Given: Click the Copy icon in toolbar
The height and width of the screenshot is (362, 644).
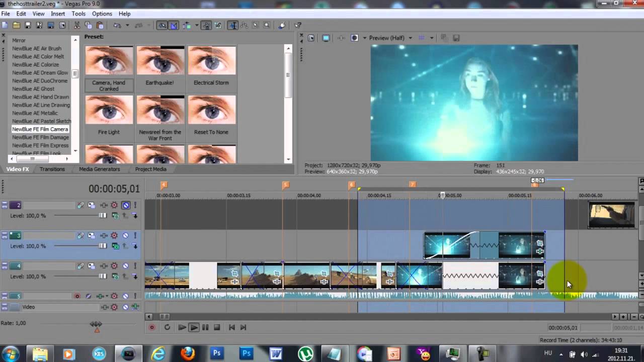Looking at the screenshot, I should point(88,25).
